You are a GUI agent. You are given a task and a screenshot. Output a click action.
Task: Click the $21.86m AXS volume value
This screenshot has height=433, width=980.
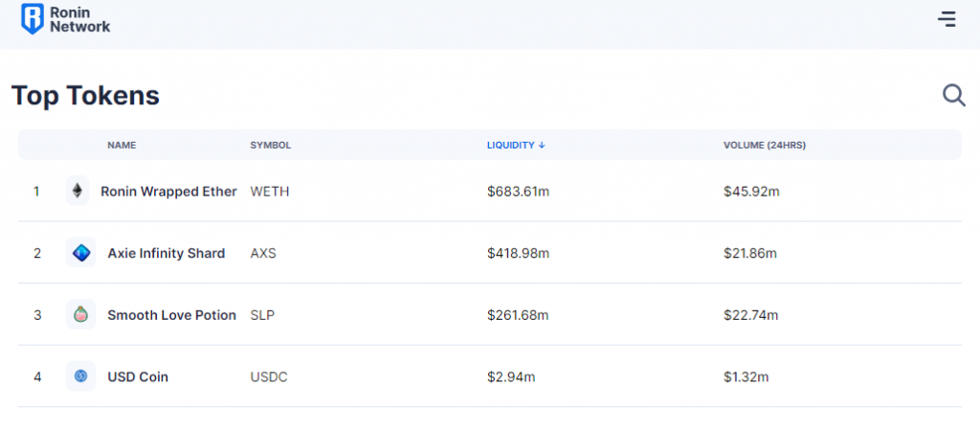[x=749, y=253]
